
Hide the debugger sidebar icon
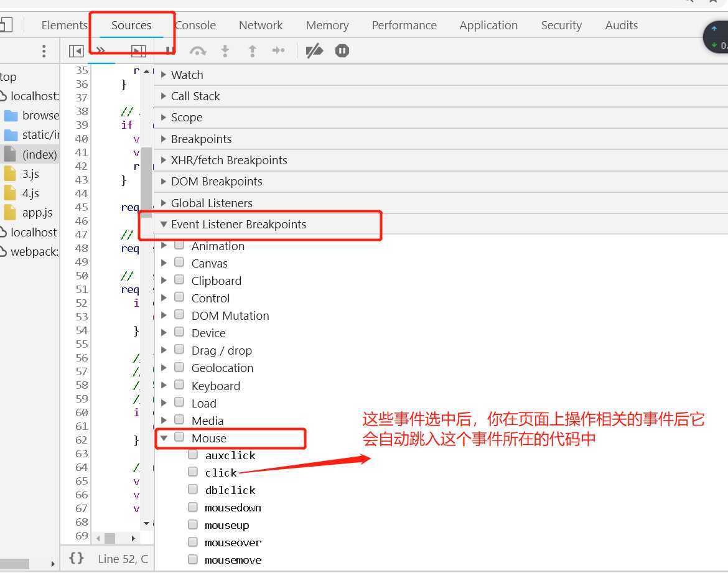138,50
